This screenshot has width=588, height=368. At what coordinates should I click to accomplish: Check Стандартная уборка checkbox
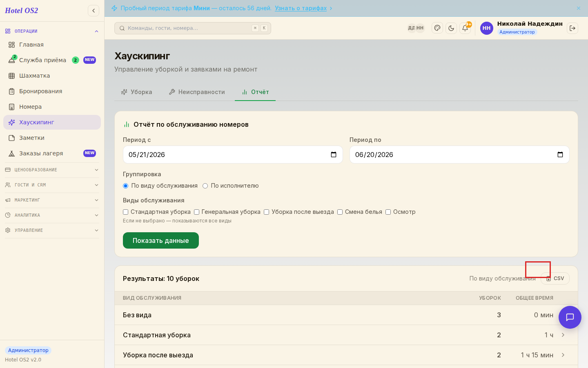126,212
